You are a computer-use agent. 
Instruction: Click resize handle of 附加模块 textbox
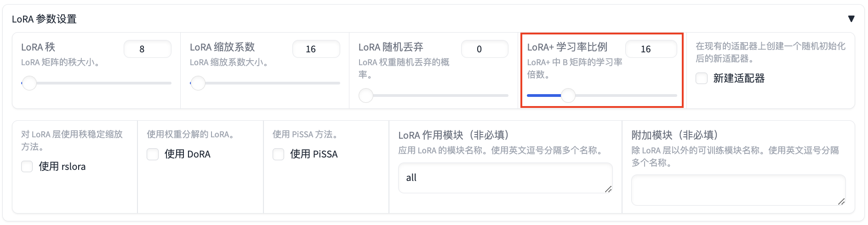(x=841, y=201)
